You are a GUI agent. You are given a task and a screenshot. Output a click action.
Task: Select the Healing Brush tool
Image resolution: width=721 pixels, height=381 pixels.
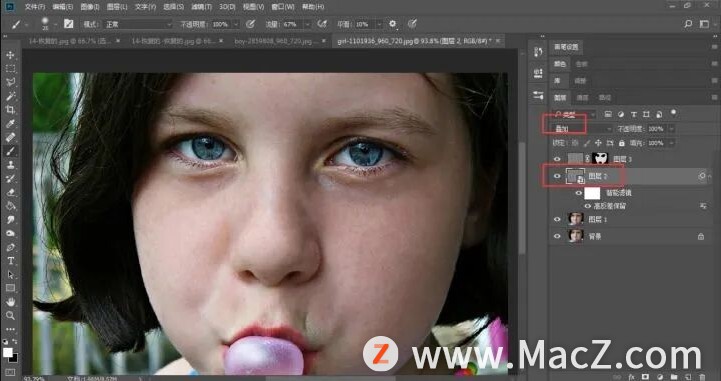click(10, 137)
